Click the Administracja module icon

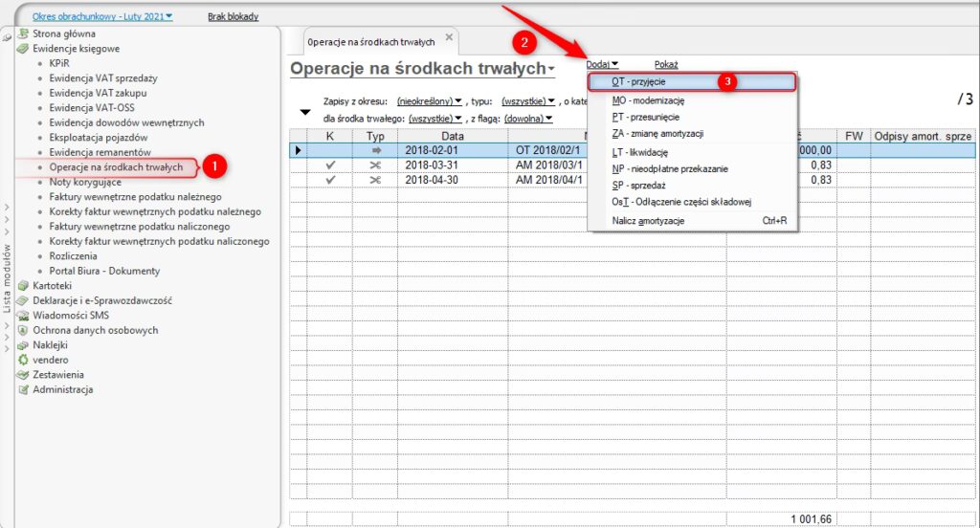[24, 389]
